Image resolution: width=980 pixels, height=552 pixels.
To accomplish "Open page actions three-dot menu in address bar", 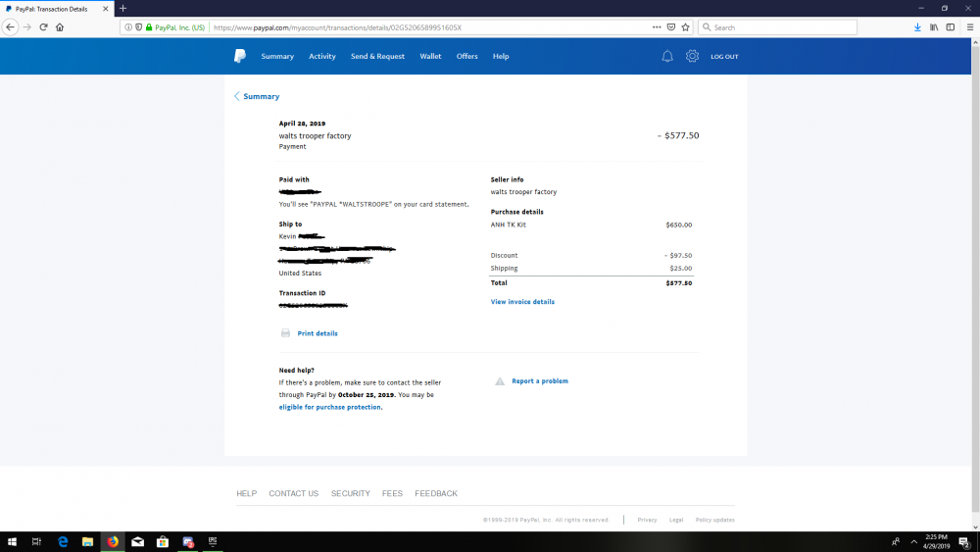I will 657,26.
